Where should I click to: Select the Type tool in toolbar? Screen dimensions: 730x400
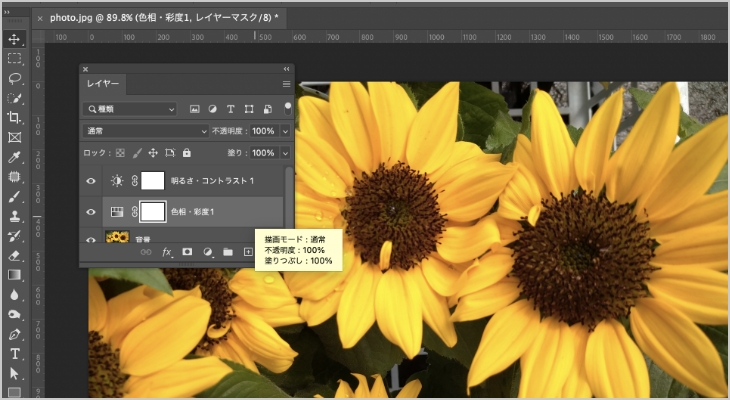coord(14,354)
